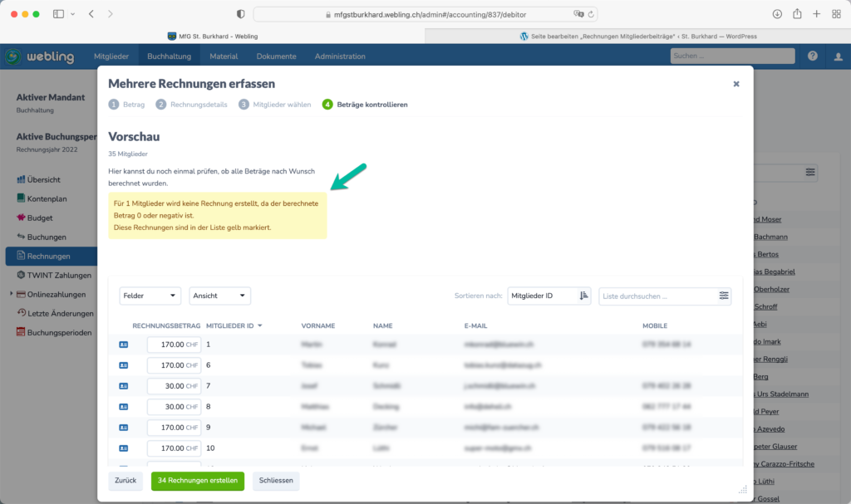The image size is (851, 504).
Task: Reload the page using the refresh icon
Action: (589, 14)
